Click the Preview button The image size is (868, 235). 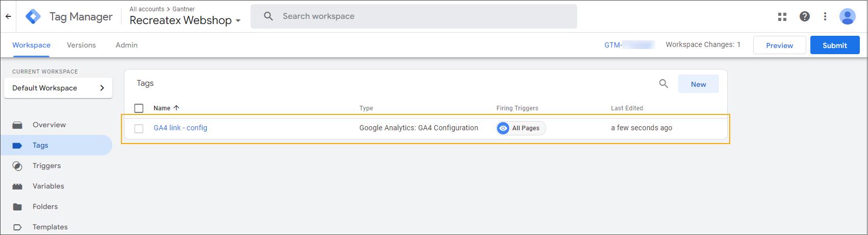[x=779, y=45]
